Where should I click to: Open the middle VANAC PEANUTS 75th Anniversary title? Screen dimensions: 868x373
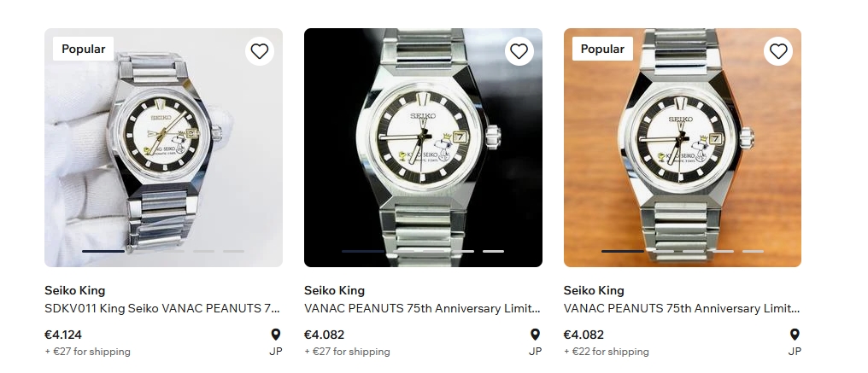[422, 308]
